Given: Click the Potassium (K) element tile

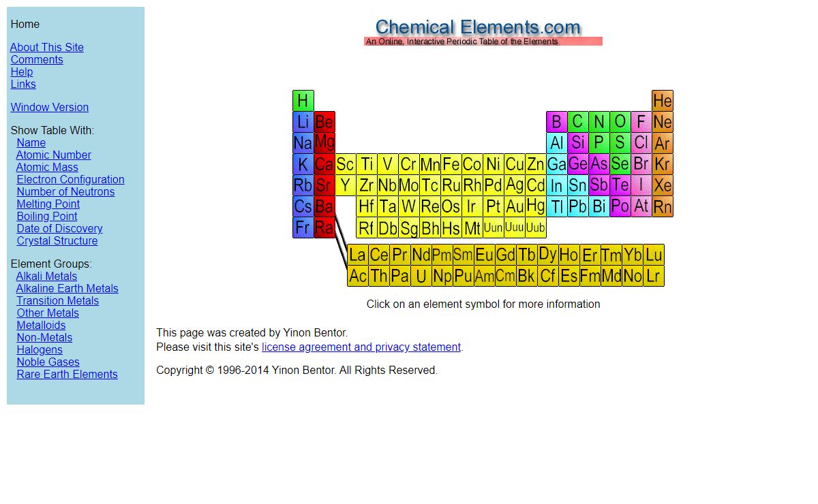Looking at the screenshot, I should [303, 164].
